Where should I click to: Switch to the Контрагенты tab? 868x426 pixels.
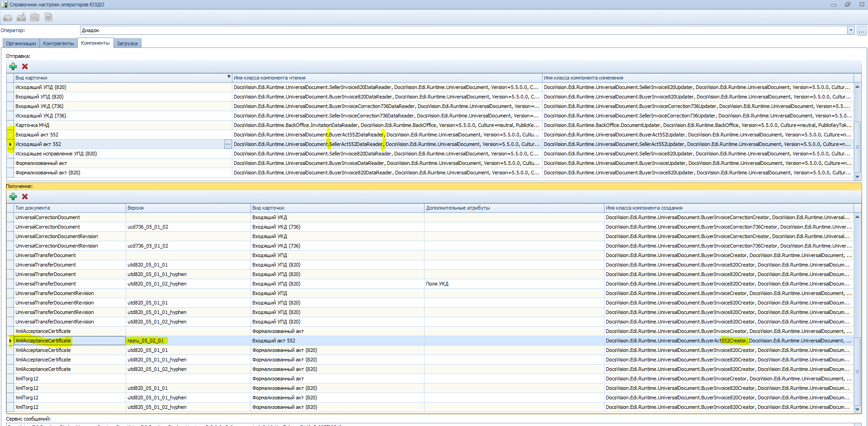58,43
